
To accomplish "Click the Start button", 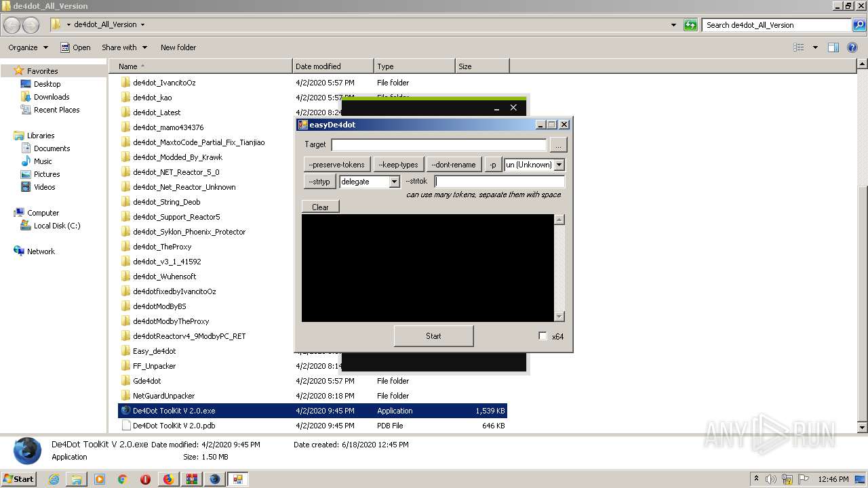I will (x=19, y=479).
